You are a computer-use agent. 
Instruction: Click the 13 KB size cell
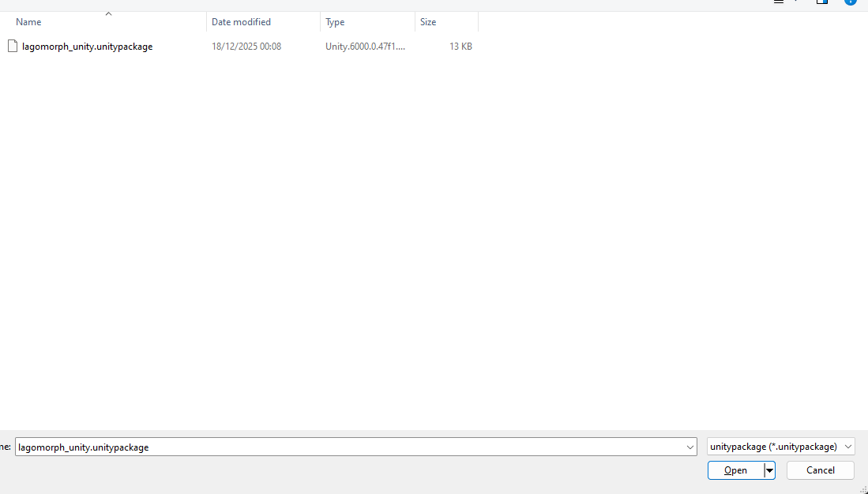point(460,47)
